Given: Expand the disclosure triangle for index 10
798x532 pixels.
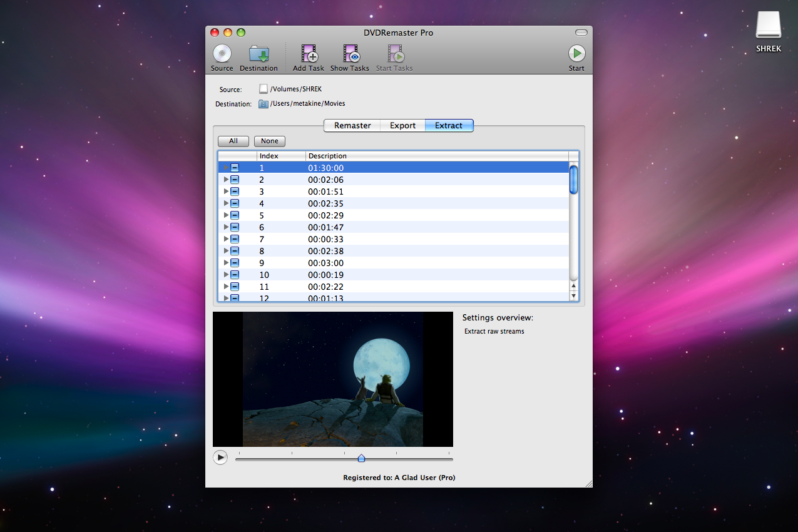Looking at the screenshot, I should [x=226, y=275].
